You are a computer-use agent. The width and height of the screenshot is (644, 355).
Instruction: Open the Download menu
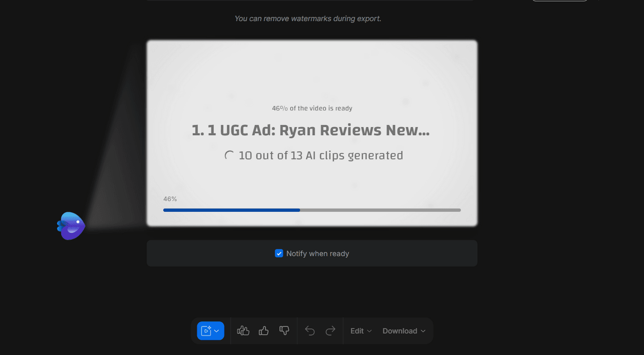[399, 331]
